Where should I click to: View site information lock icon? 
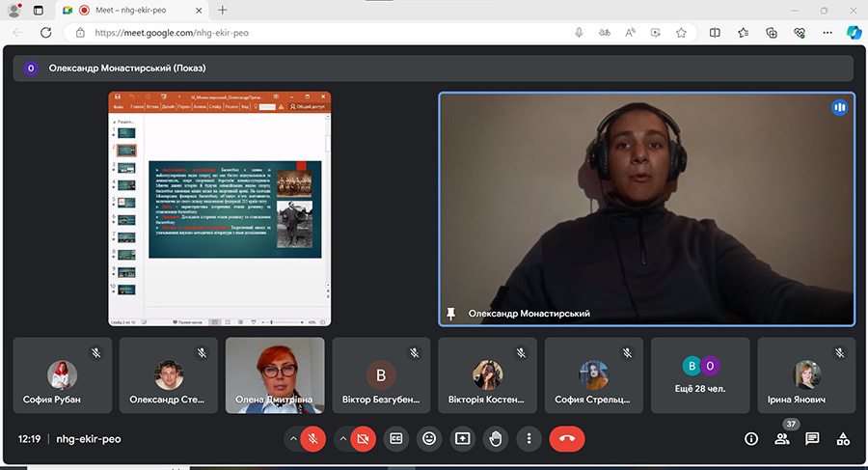[80, 33]
